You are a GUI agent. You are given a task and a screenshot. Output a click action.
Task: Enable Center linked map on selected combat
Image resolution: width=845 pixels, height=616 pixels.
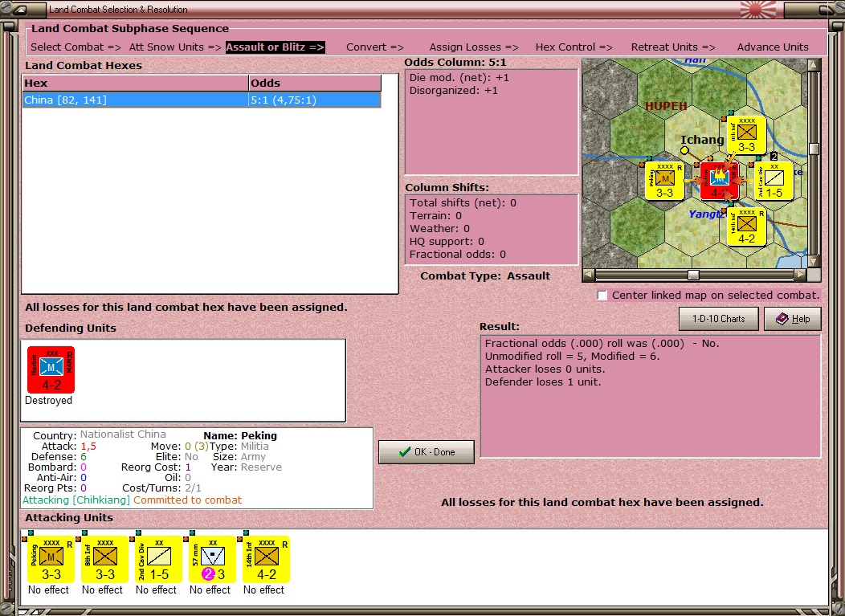point(602,296)
